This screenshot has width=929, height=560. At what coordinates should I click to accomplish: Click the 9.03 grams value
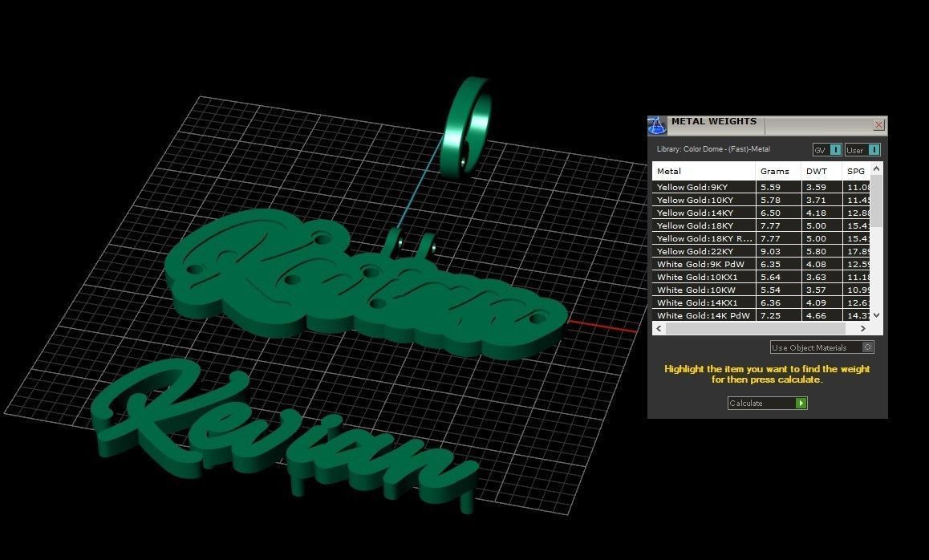tap(770, 251)
